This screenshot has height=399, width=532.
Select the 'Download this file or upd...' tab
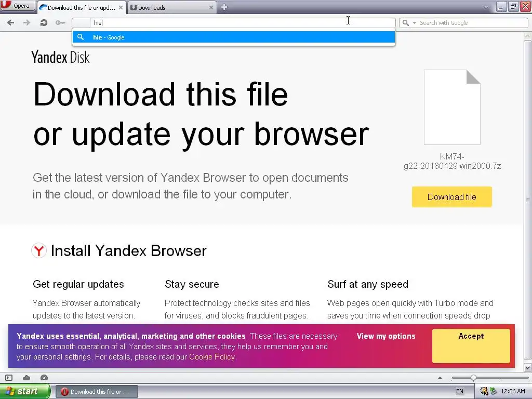tap(81, 7)
